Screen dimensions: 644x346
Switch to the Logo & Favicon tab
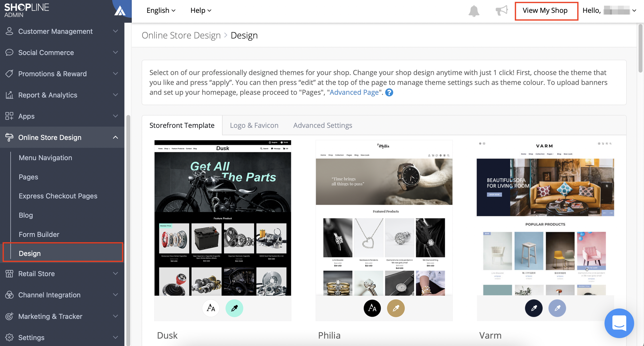click(x=254, y=125)
